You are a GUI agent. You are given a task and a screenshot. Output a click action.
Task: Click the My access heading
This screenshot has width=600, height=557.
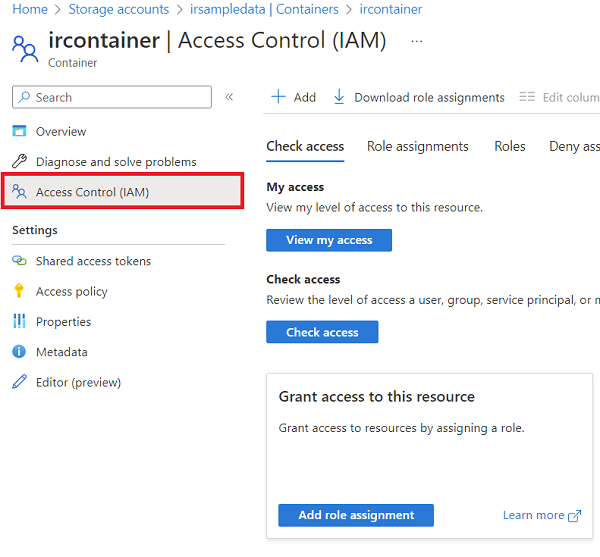click(x=295, y=187)
